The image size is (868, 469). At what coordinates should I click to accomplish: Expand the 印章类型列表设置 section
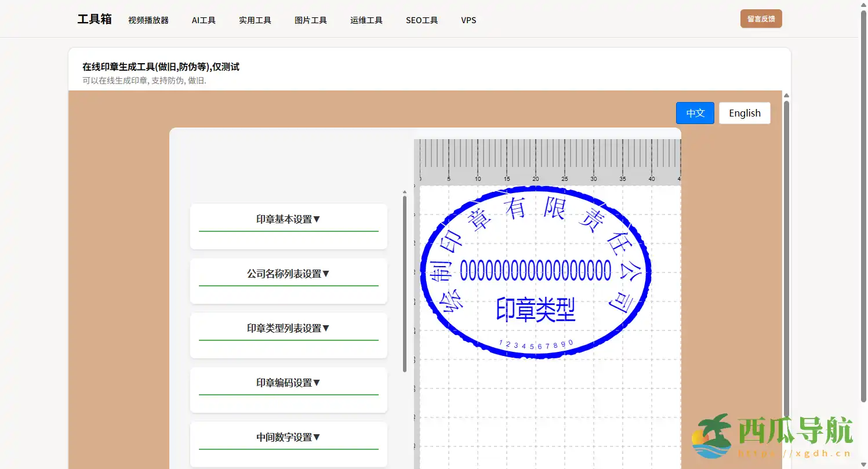click(x=288, y=329)
